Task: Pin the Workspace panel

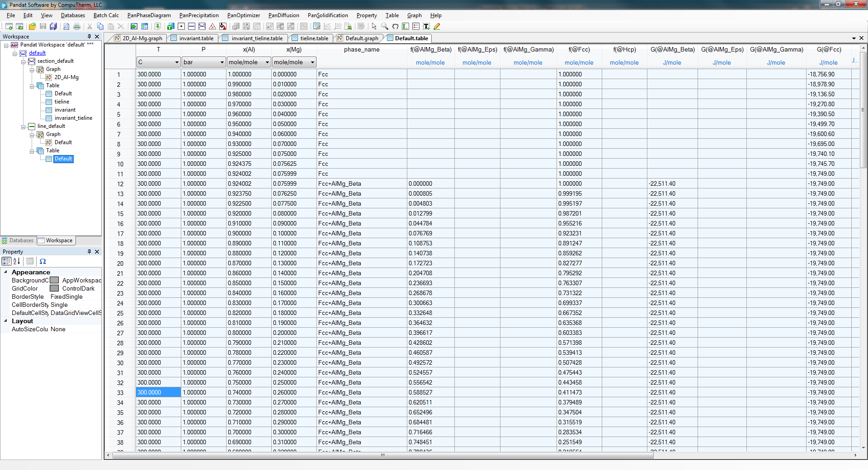Action: pyautogui.click(x=89, y=37)
